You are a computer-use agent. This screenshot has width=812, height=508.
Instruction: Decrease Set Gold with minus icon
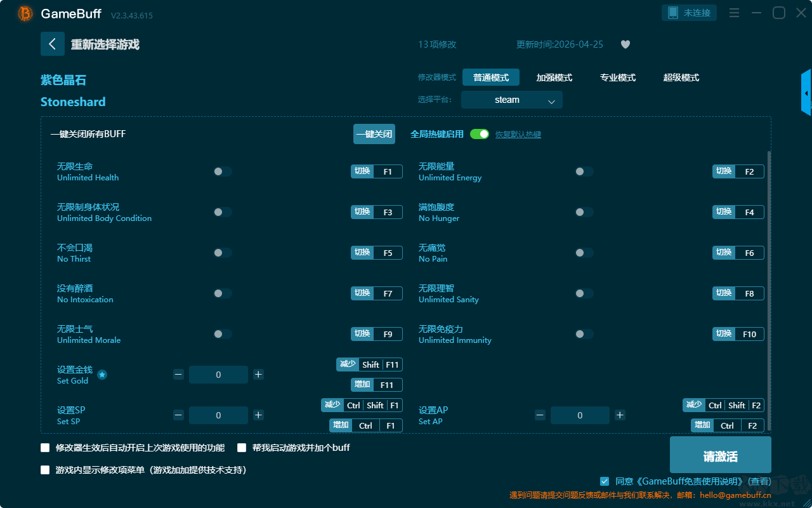[x=178, y=375]
